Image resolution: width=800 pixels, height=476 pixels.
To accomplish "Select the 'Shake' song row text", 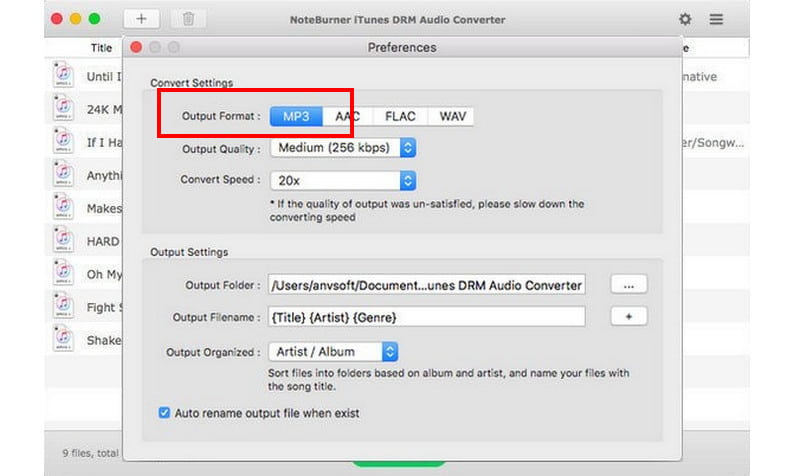I will click(x=104, y=340).
